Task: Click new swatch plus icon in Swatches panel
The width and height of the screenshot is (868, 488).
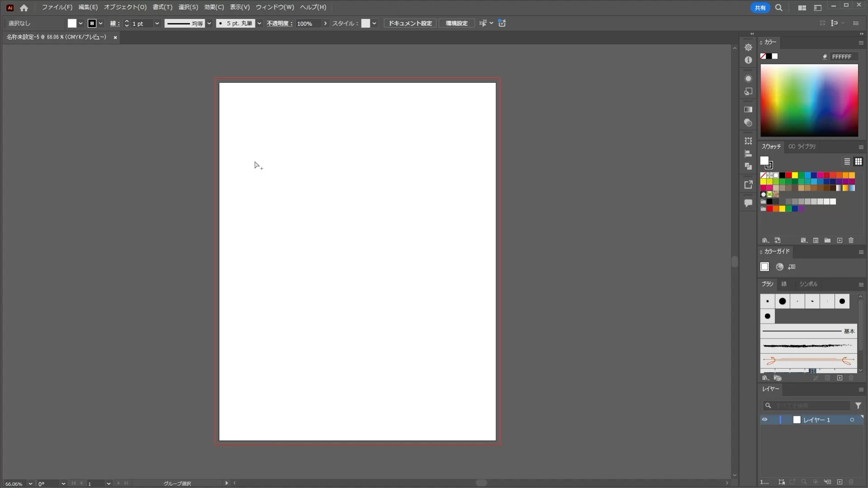Action: 840,240
